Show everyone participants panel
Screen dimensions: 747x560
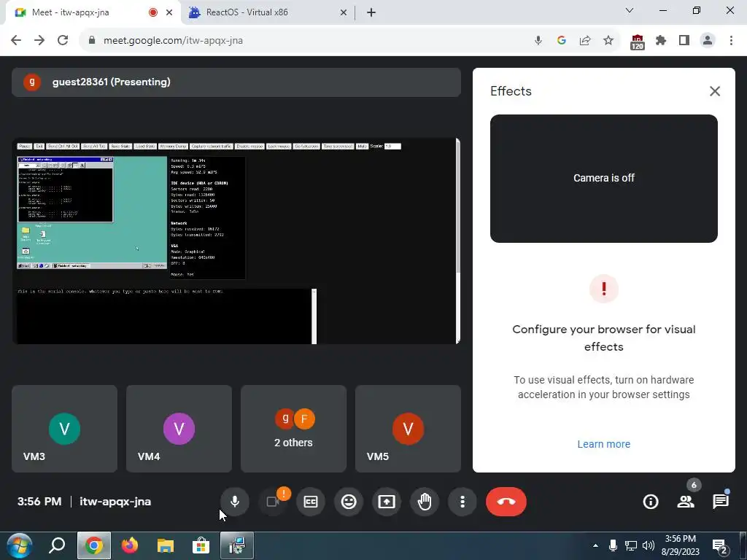686,502
